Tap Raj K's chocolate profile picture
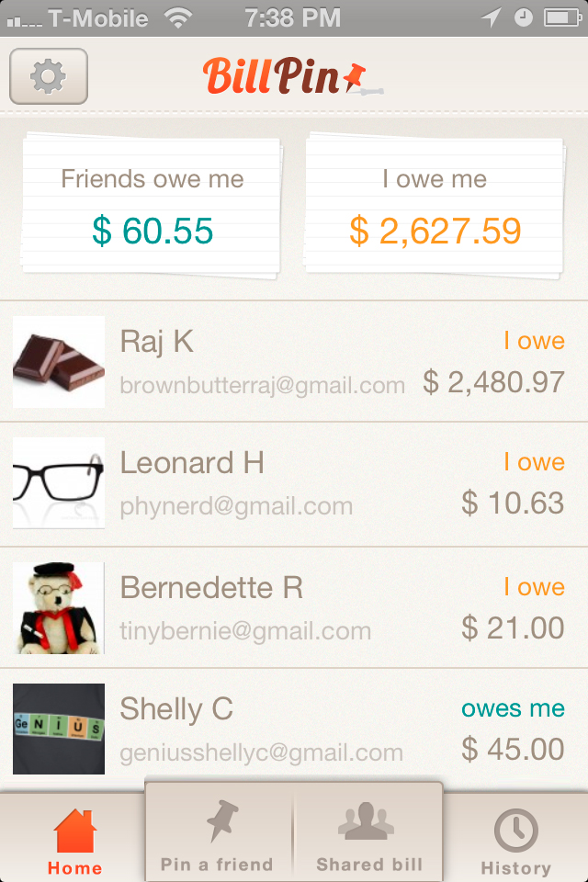The height and width of the screenshot is (882, 588). 58,361
